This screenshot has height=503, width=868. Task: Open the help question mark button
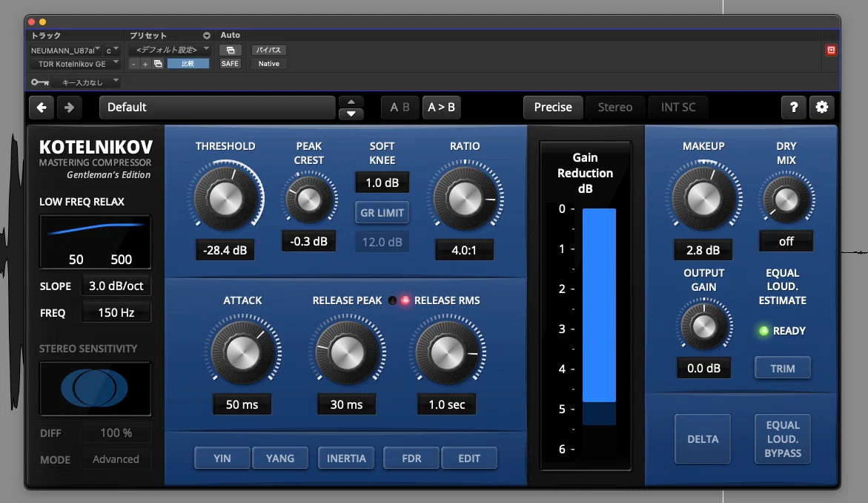[793, 108]
